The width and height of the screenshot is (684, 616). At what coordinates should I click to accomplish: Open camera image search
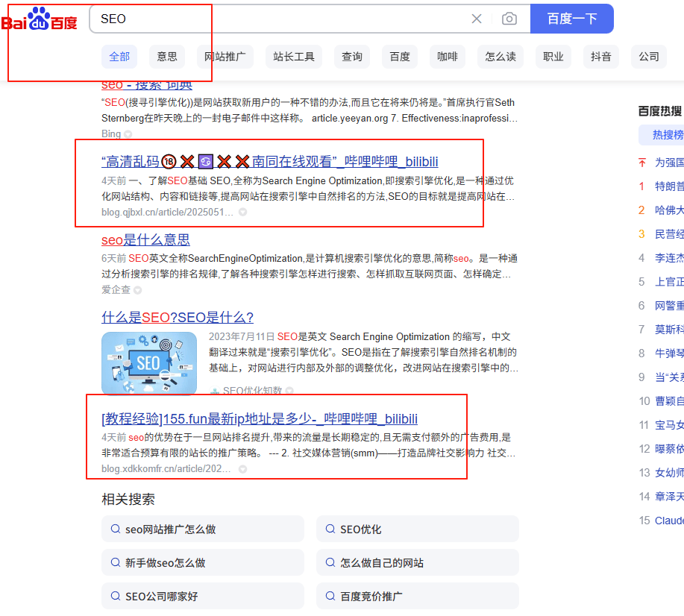509,19
